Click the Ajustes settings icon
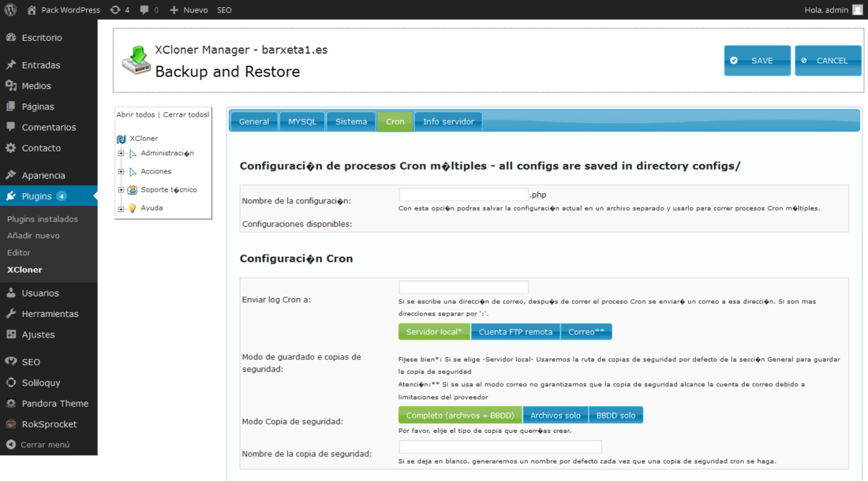Image resolution: width=868 pixels, height=481 pixels. pos(11,334)
